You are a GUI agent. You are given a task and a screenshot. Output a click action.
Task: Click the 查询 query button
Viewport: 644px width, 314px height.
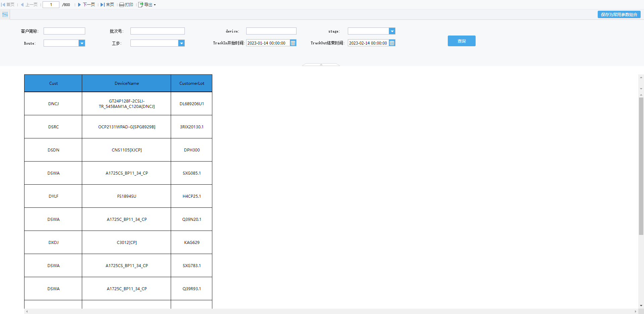coord(462,41)
